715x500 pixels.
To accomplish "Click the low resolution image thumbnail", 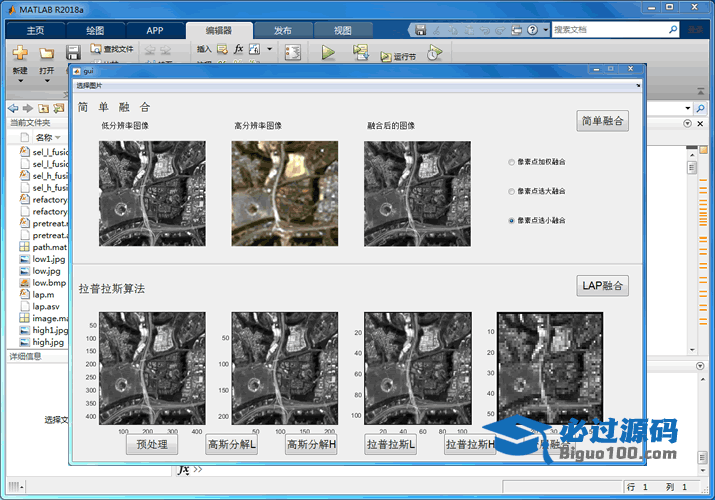I will [152, 193].
